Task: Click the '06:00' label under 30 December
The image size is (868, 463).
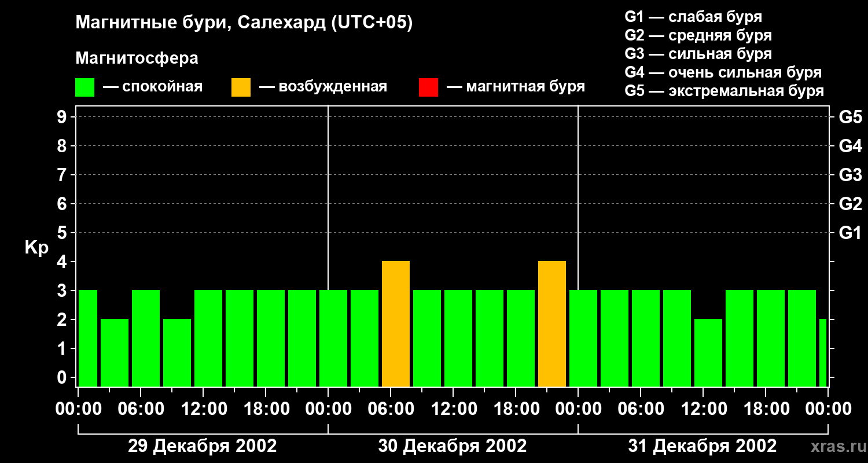Action: pyautogui.click(x=391, y=409)
